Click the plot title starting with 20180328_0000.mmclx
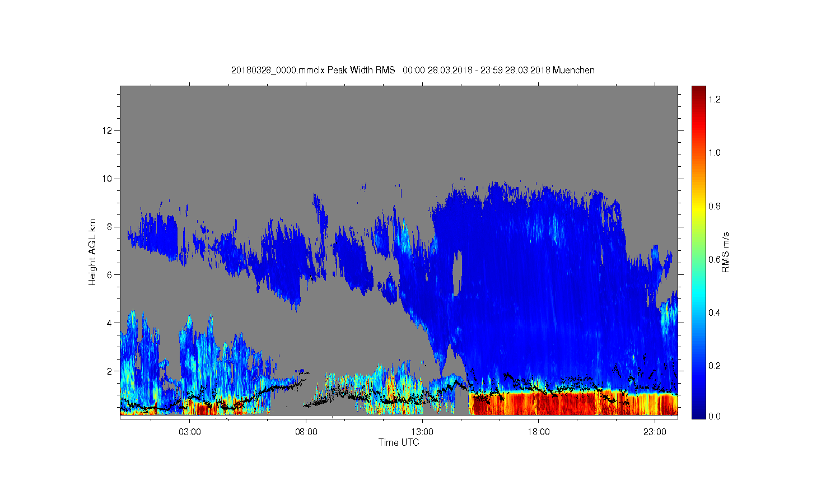Image resolution: width=840 pixels, height=504 pixels. tap(413, 70)
